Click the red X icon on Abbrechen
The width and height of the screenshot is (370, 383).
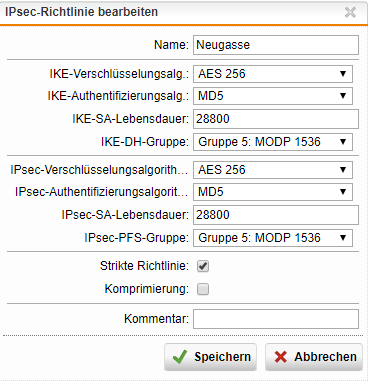[281, 357]
